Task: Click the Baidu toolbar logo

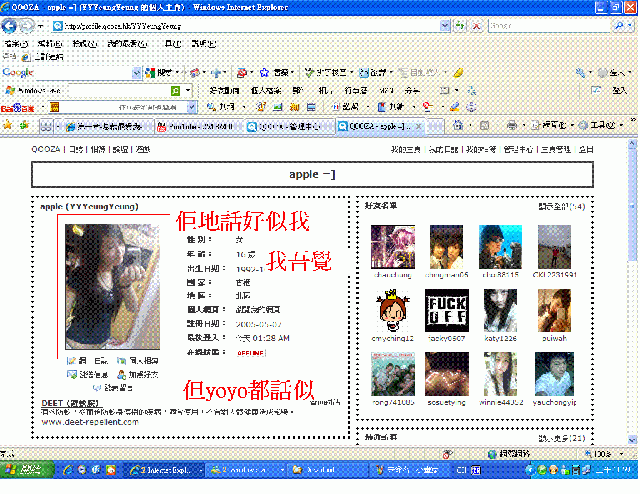Action: pyautogui.click(x=18, y=108)
